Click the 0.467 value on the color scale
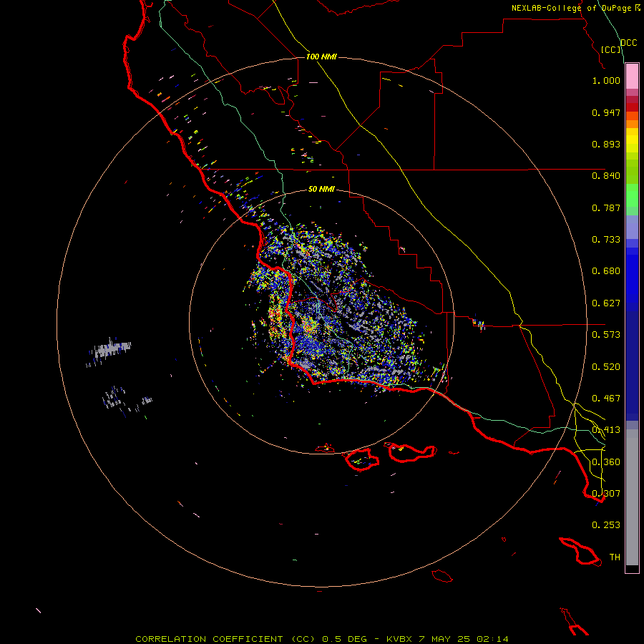Image resolution: width=644 pixels, height=644 pixels. (x=606, y=399)
